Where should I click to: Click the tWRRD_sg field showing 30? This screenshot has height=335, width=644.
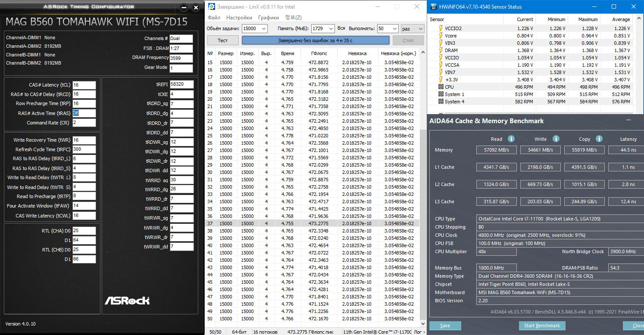(181, 180)
